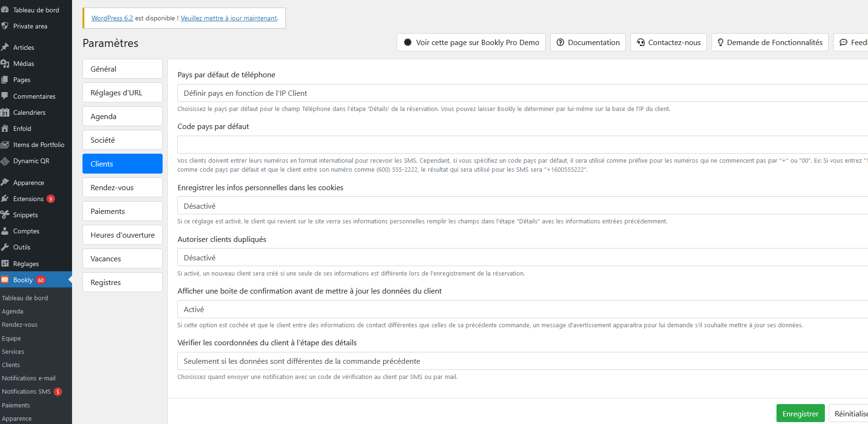This screenshot has height=424, width=868.
Task: Click the Pages icon in sidebar
Action: click(5, 80)
